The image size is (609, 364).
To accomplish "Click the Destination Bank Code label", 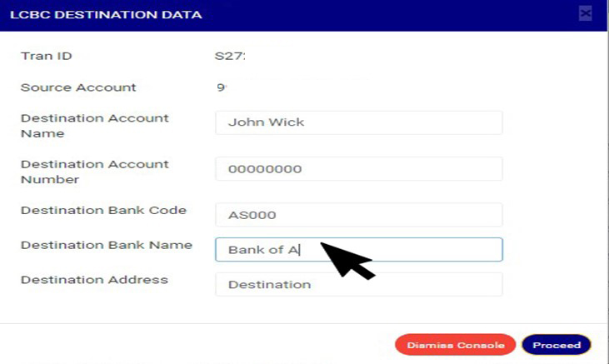I will [x=103, y=211].
